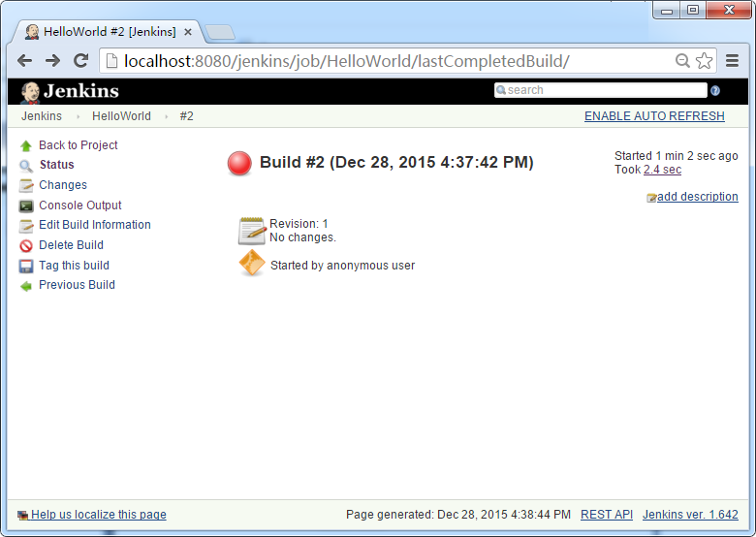Open Console Output link

point(80,205)
